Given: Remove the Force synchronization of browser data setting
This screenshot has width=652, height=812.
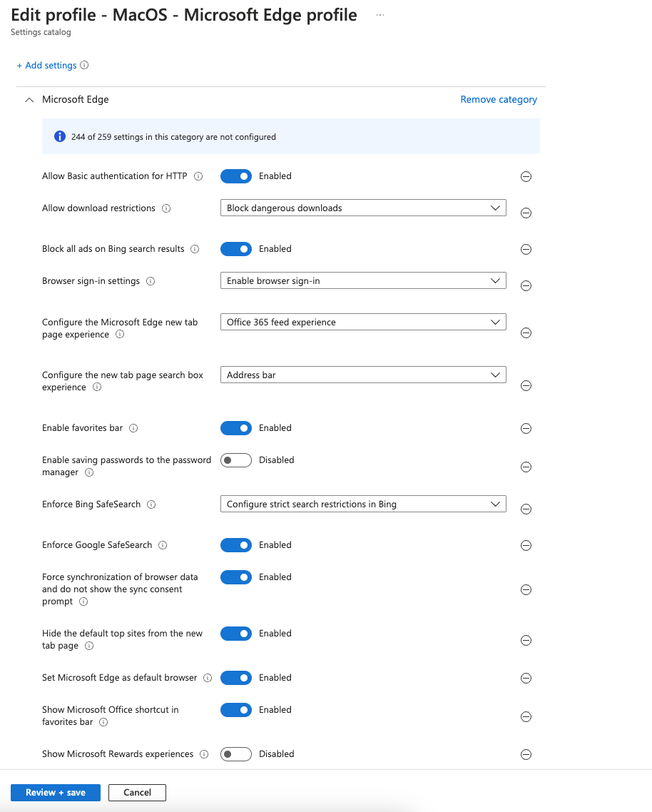Looking at the screenshot, I should (x=526, y=590).
